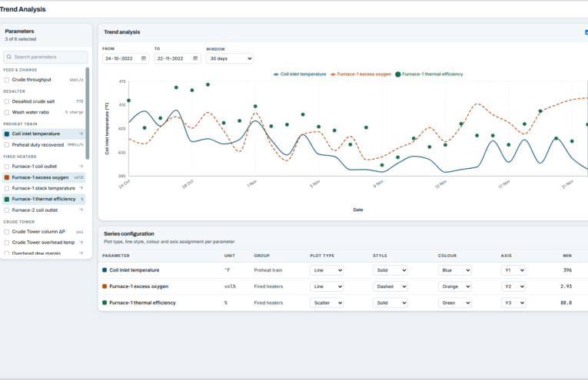
Task: Open the Orange colour dropdown
Action: pos(454,286)
